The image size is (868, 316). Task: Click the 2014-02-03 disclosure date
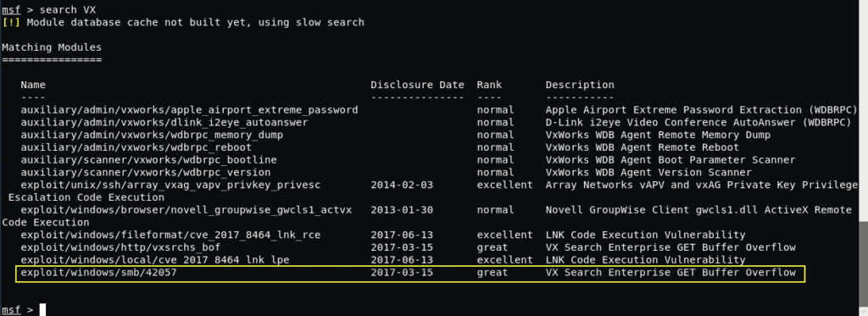click(x=402, y=185)
